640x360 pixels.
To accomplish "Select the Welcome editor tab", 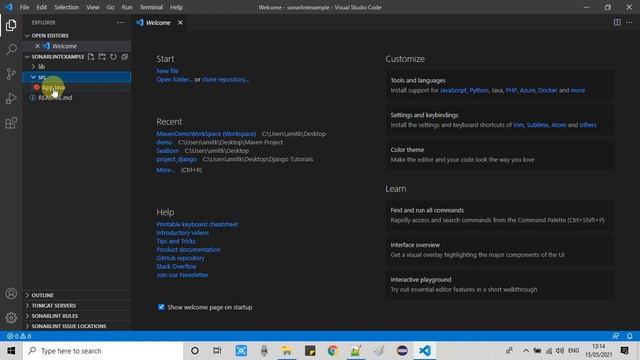I will tap(157, 22).
